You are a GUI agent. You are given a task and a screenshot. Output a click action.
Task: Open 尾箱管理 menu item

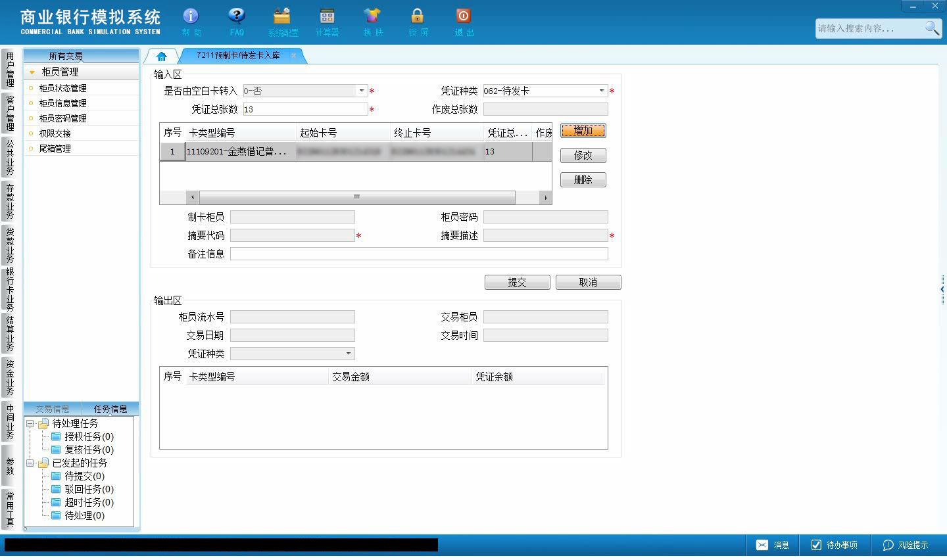click(55, 149)
